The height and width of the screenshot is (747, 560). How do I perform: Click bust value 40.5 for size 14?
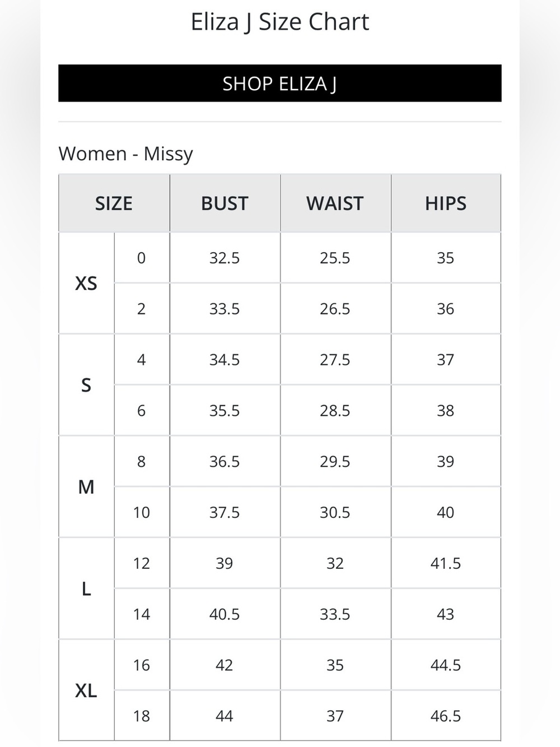pos(225,614)
